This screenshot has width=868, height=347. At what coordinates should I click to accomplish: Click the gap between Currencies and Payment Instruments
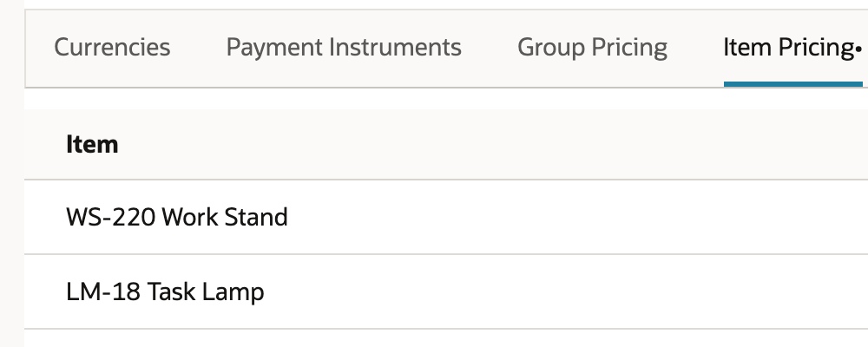[x=198, y=47]
